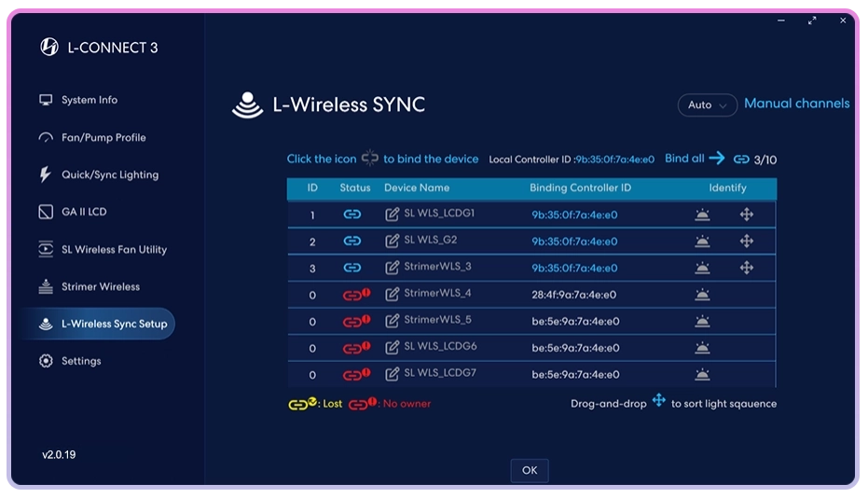Click the sort handle icon for SL WLS_G2

point(746,241)
